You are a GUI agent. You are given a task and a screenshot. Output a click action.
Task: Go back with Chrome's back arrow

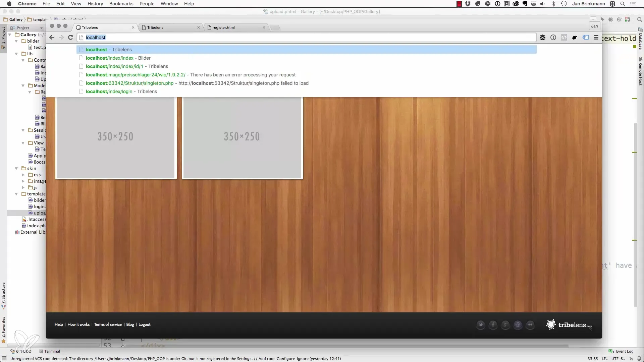point(52,38)
